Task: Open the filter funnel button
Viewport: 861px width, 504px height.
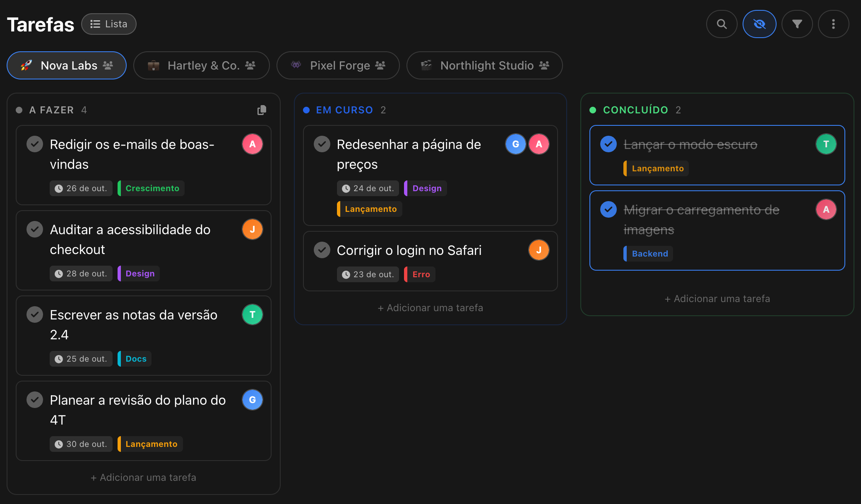Action: (797, 24)
